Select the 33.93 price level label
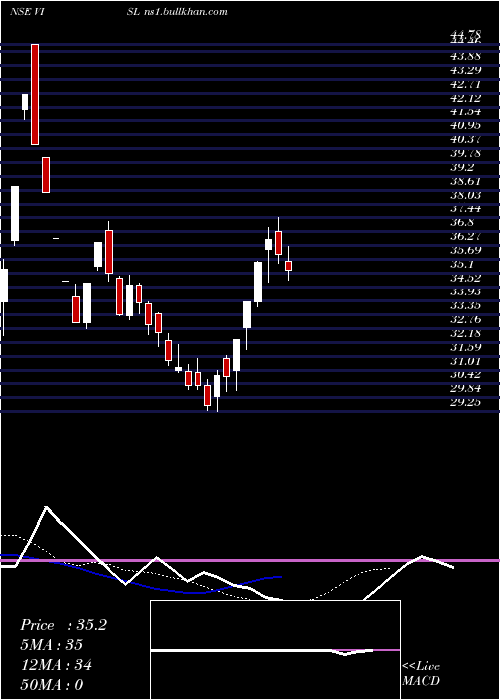 tap(465, 292)
